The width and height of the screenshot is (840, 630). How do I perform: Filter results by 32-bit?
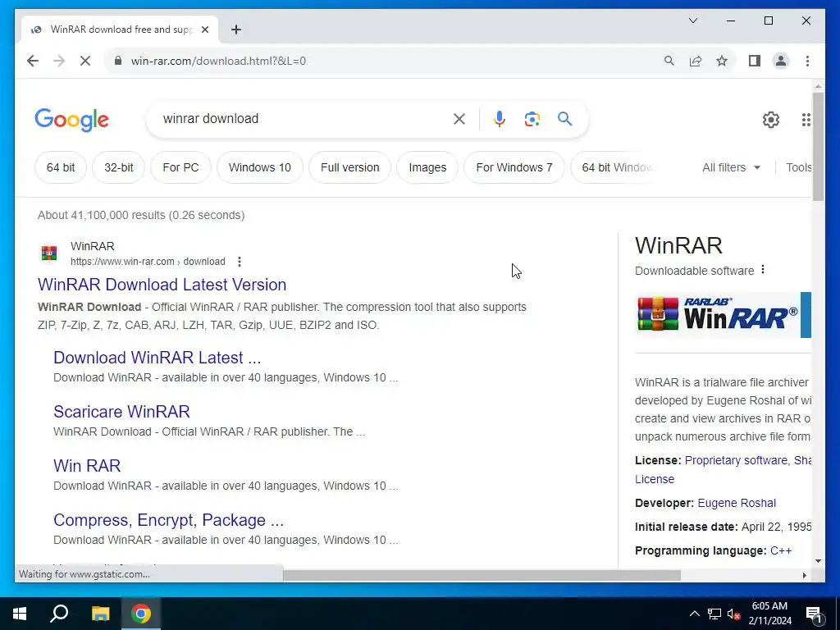click(x=118, y=167)
